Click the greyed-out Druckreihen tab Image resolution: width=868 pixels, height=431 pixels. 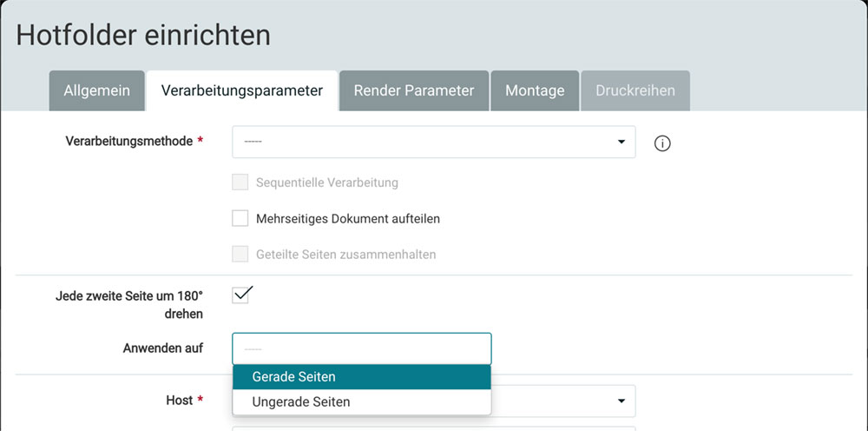tap(635, 91)
